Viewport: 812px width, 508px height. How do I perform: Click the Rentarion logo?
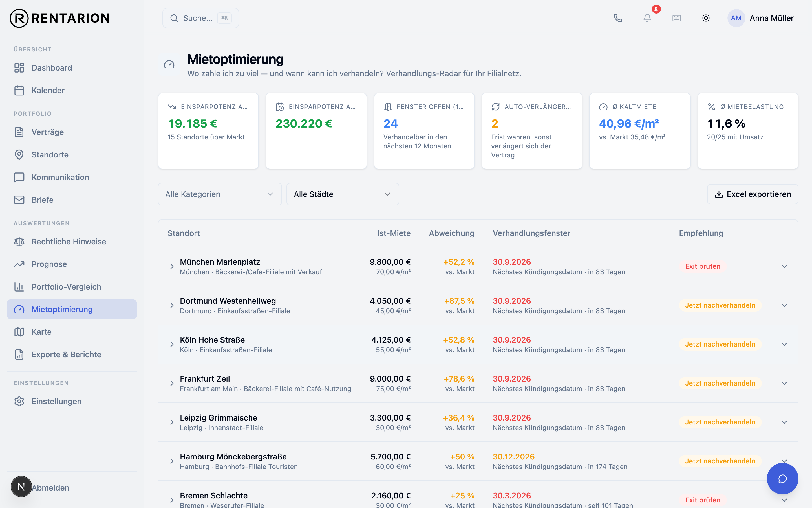point(60,18)
